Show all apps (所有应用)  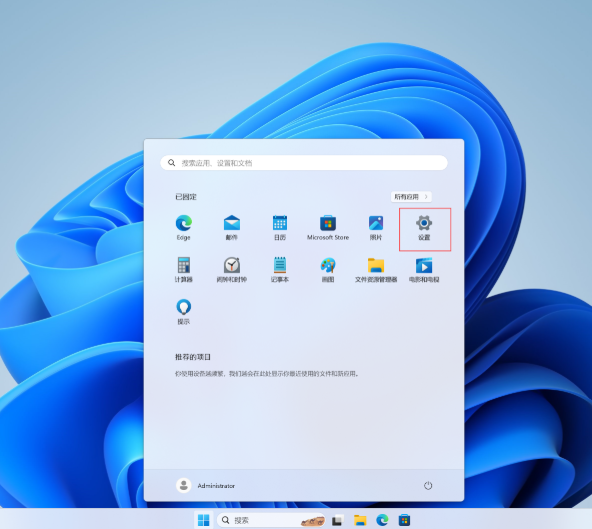coord(411,197)
